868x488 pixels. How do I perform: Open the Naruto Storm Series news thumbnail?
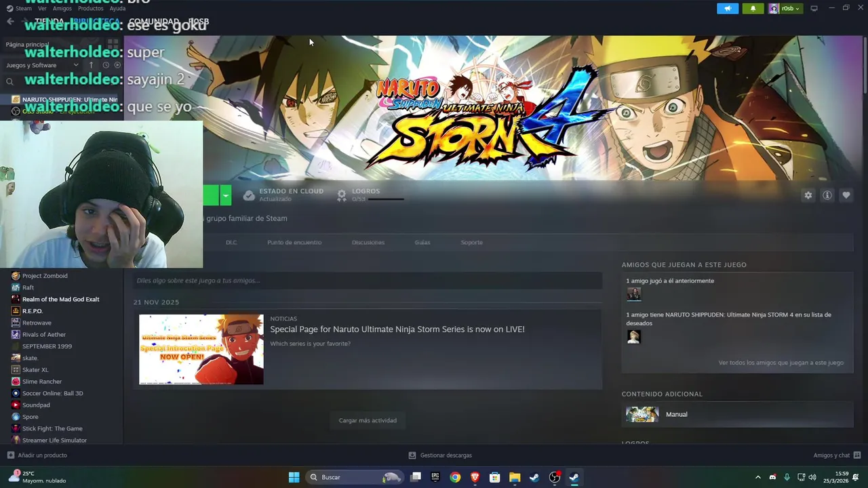tap(201, 349)
